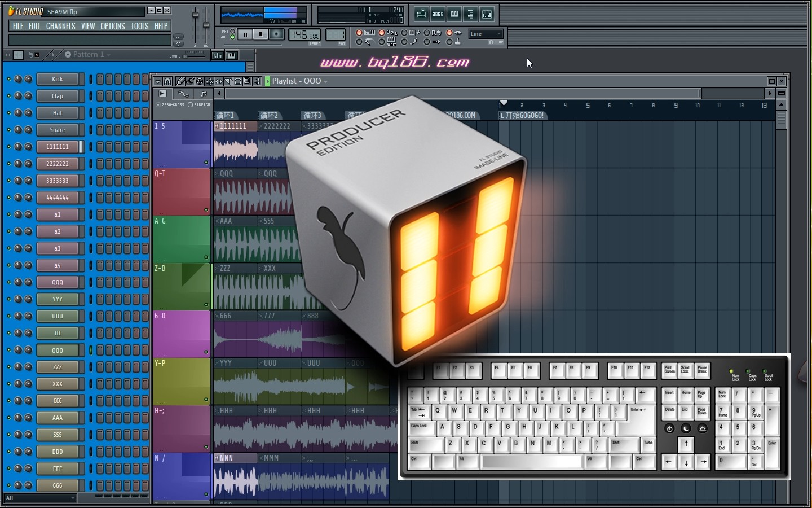Select the Paint brush tool in Playlist
The height and width of the screenshot is (508, 812).
190,81
